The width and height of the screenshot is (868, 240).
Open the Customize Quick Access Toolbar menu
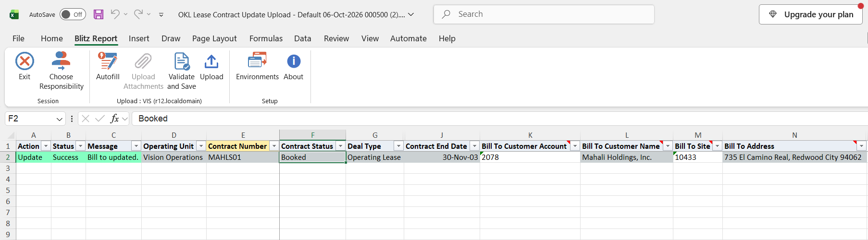coord(161,15)
